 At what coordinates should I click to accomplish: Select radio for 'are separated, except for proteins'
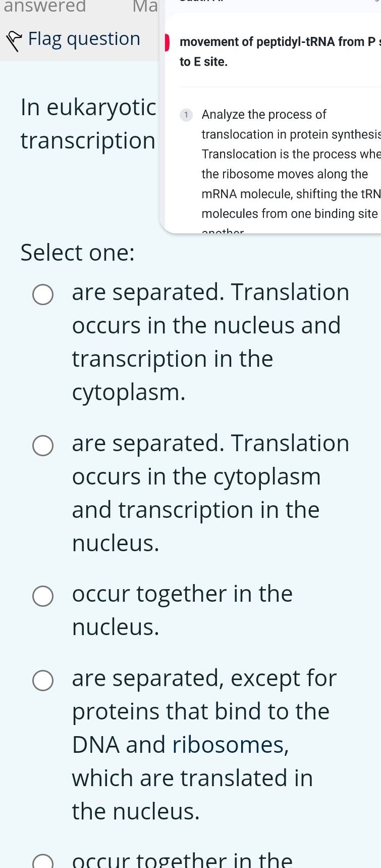pyautogui.click(x=43, y=680)
